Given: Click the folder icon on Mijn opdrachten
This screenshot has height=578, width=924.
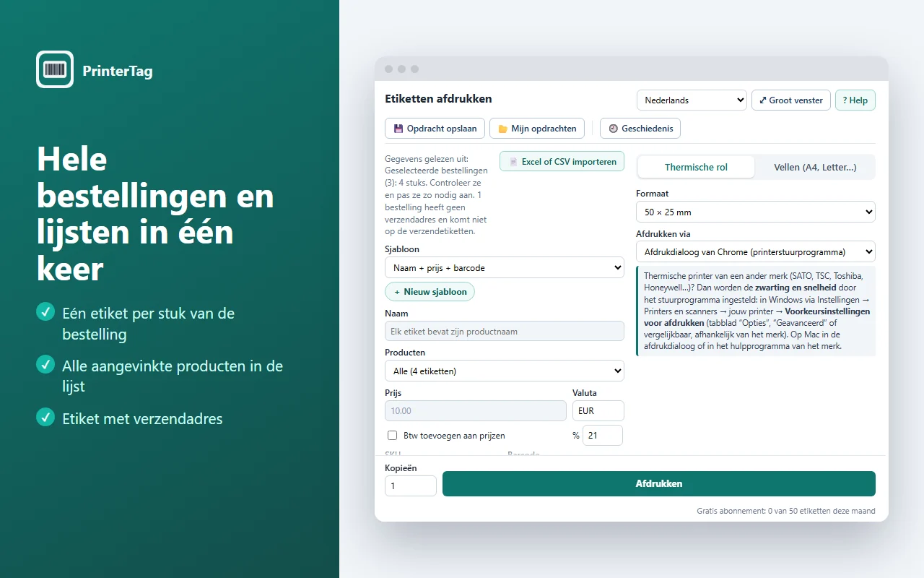Looking at the screenshot, I should pyautogui.click(x=502, y=129).
